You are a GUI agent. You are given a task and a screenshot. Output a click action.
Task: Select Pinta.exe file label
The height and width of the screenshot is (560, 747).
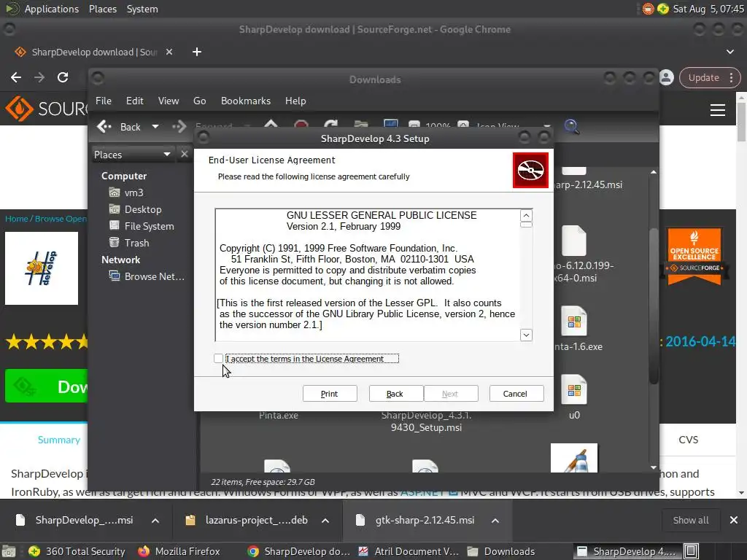coord(279,415)
